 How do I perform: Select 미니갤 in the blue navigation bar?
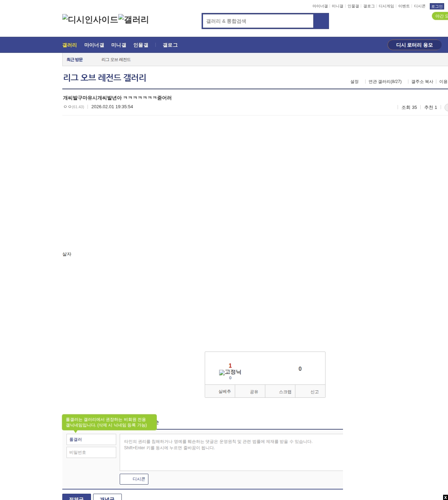click(119, 45)
